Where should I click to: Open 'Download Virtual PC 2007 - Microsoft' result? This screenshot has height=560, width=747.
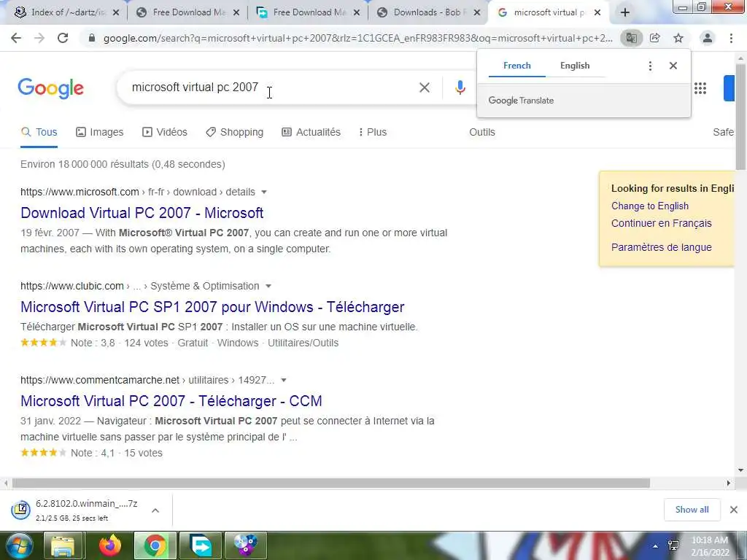point(142,213)
